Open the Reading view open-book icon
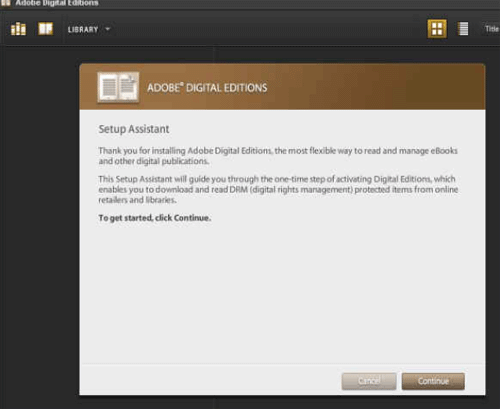The width and height of the screenshot is (500, 409). coord(46,29)
